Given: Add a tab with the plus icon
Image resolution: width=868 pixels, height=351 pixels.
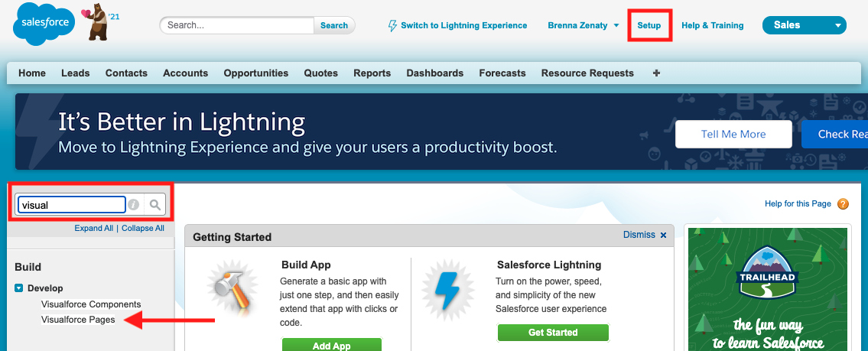Looking at the screenshot, I should (656, 73).
